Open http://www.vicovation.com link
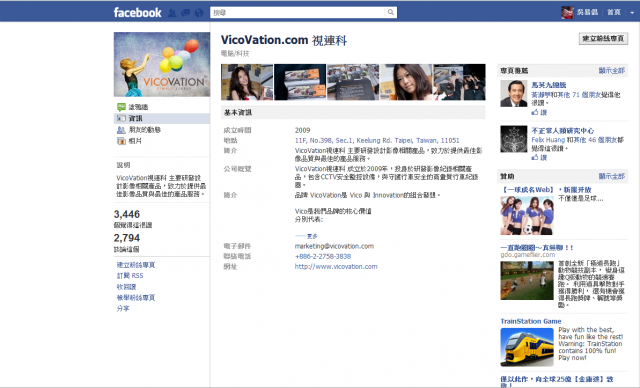 [336, 266]
